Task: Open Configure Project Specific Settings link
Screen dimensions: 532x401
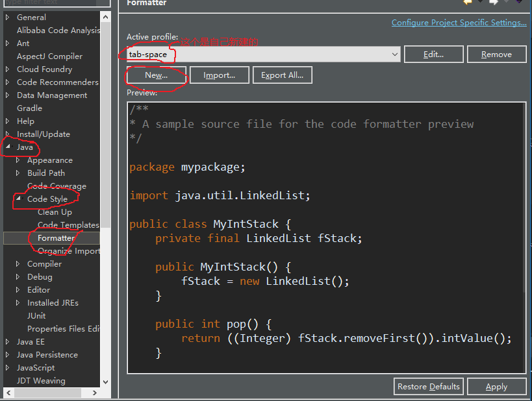Action: [x=459, y=22]
